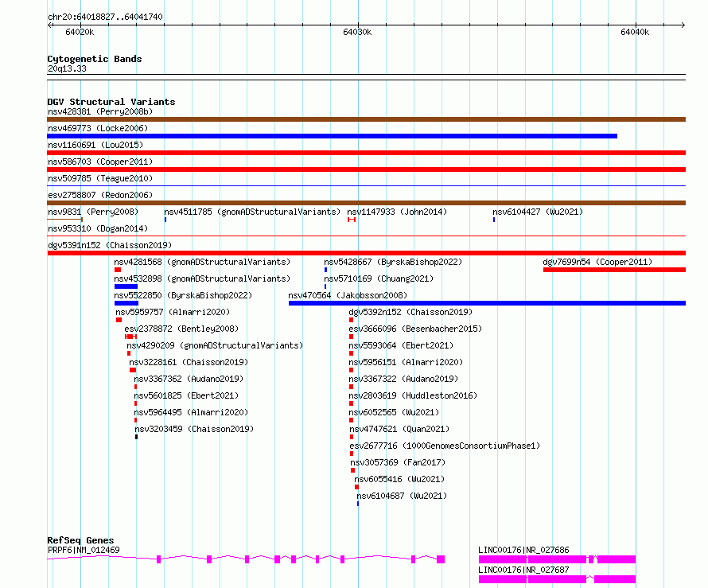Click LINC00176|NR_027687 gene model
708x588 pixels.
(x=557, y=579)
